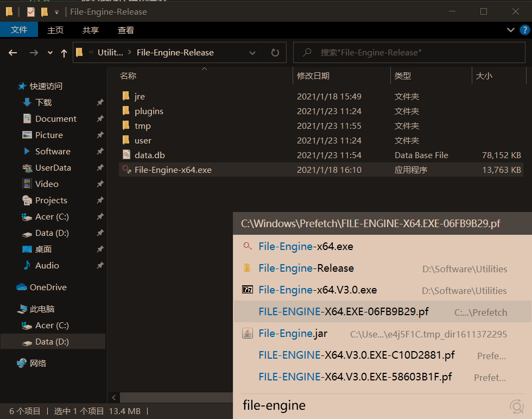This screenshot has height=419, width=532.
Task: Open the 下载 quick access folder
Action: tap(43, 103)
